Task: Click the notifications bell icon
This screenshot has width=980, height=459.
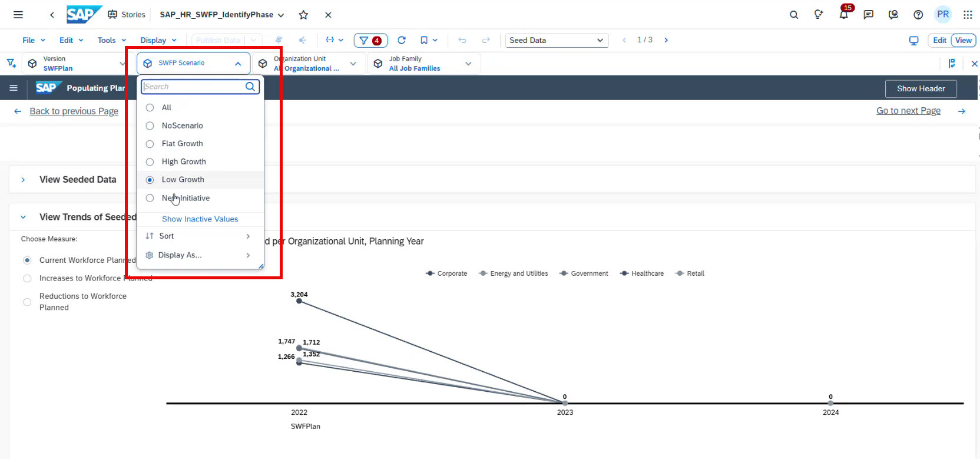Action: (843, 15)
